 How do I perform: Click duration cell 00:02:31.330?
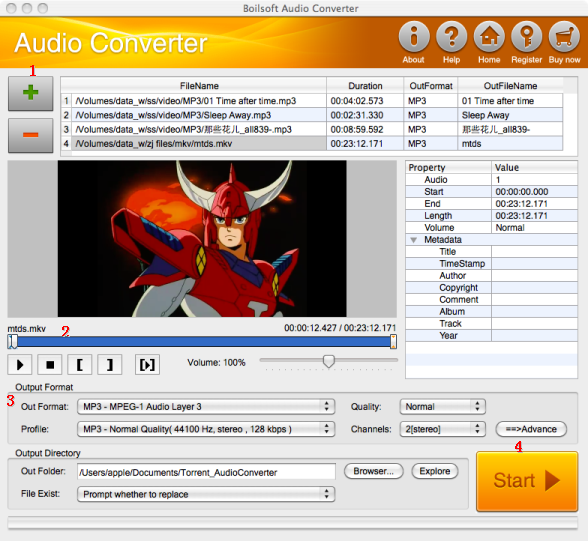coord(365,115)
